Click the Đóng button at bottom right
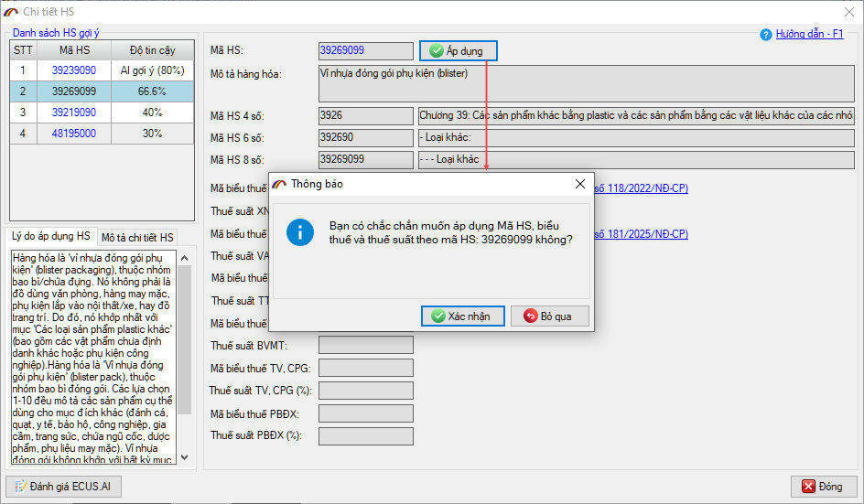864x504 pixels. 823,487
